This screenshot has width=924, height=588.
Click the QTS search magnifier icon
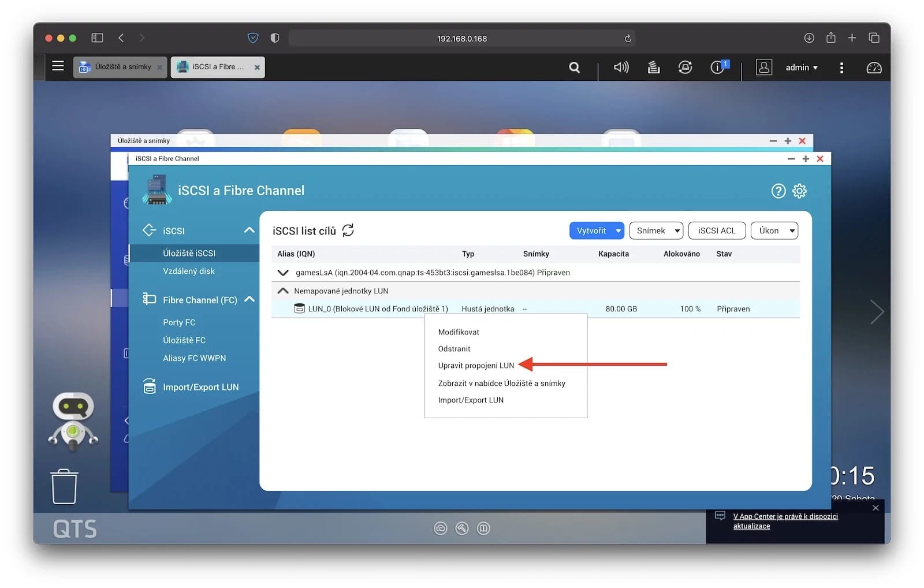click(x=574, y=68)
